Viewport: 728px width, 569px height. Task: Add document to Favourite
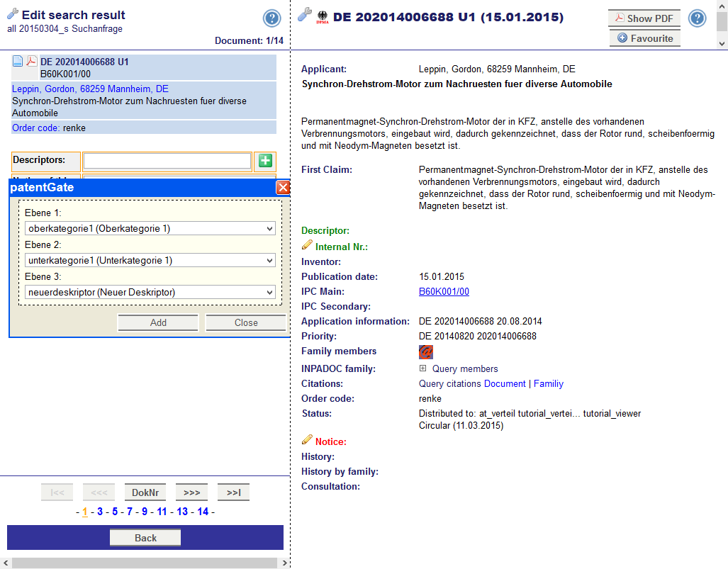[x=645, y=38]
